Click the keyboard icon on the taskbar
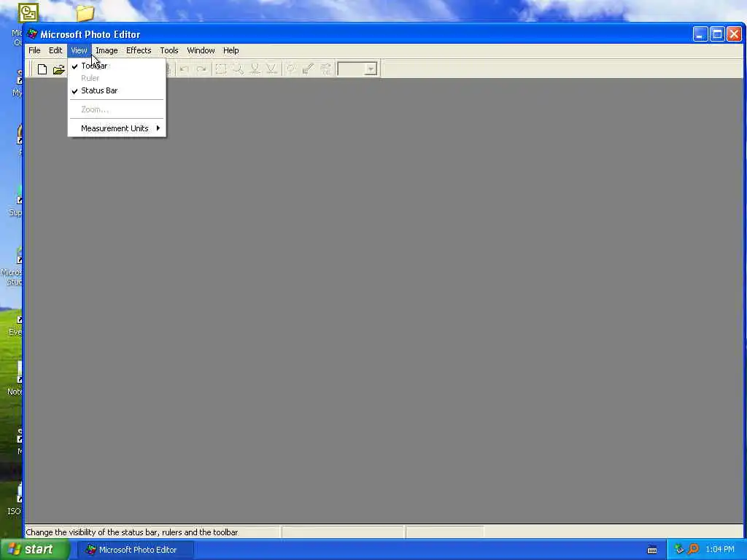The height and width of the screenshot is (560, 747). [x=652, y=550]
